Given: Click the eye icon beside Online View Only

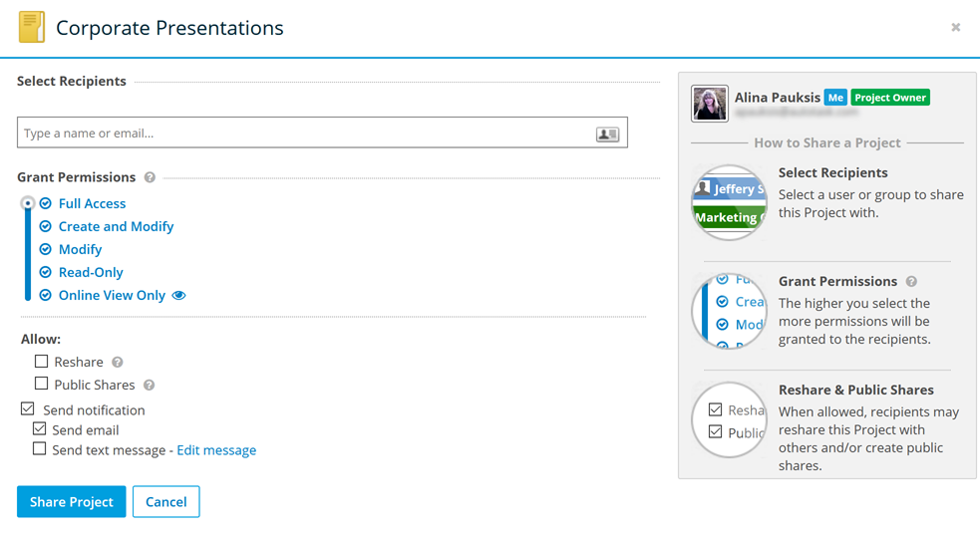Looking at the screenshot, I should coord(179,296).
